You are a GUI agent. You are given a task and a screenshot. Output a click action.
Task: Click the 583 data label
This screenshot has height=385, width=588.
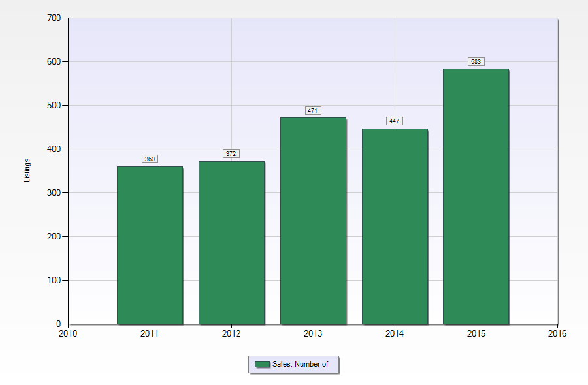click(476, 61)
